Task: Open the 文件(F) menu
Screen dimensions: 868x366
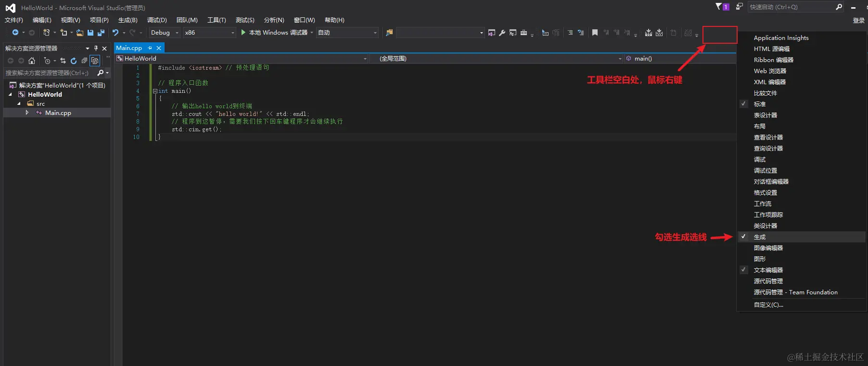Action: click(14, 20)
